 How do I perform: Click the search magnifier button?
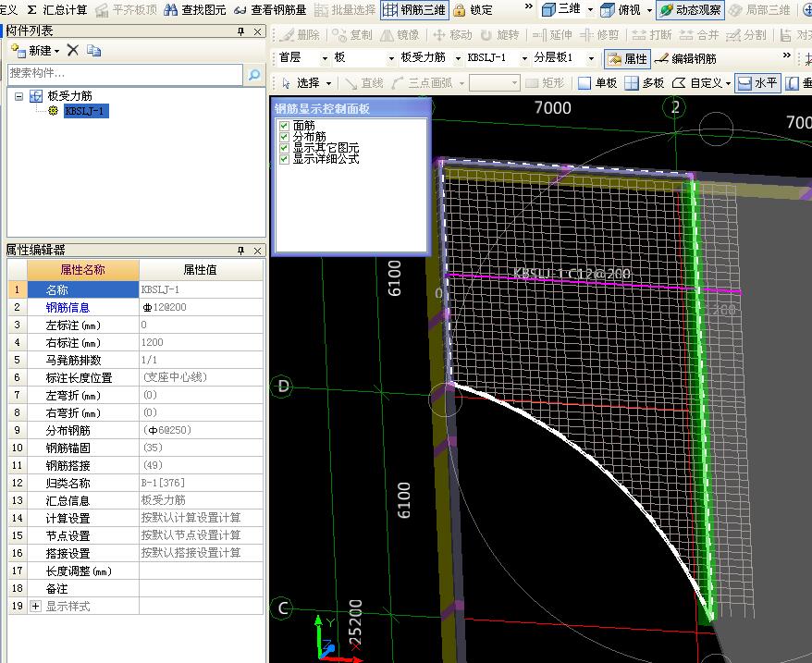pos(254,74)
